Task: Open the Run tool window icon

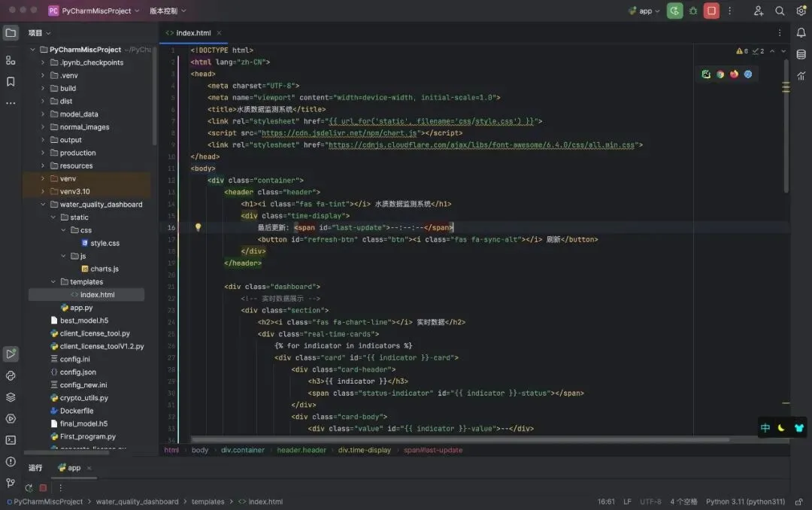Action: (x=11, y=354)
